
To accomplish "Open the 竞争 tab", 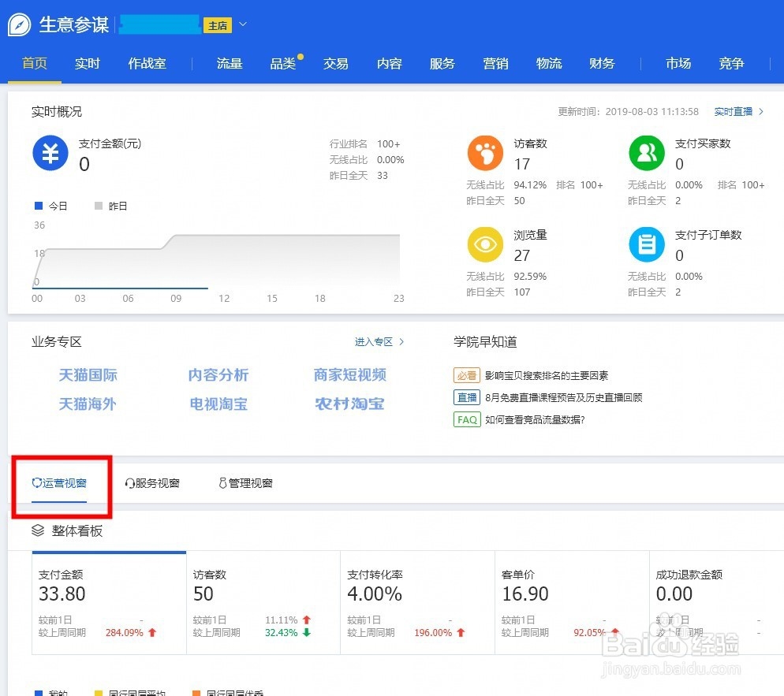I will (x=731, y=64).
